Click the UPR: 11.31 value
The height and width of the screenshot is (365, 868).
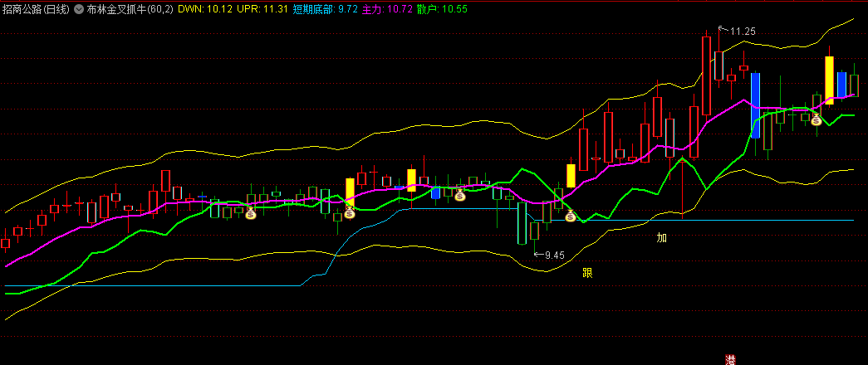coord(262,9)
